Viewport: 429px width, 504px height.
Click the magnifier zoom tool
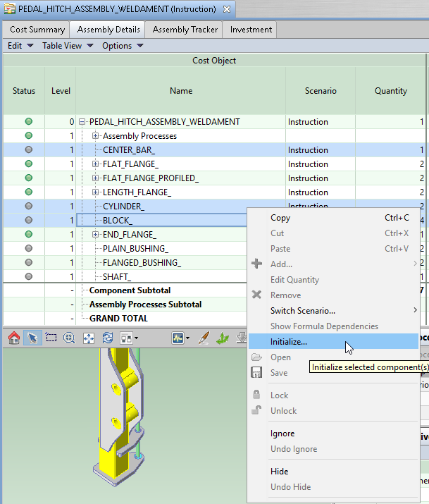(x=69, y=338)
